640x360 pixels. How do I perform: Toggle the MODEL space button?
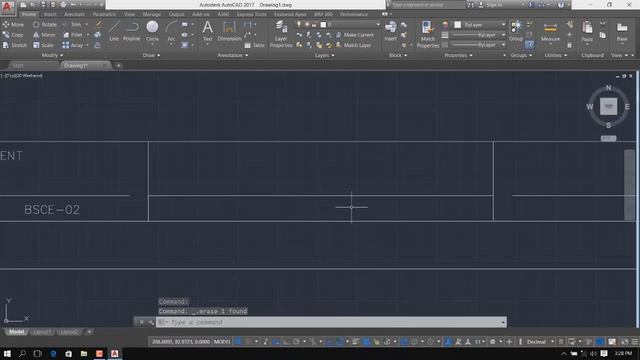coord(222,342)
